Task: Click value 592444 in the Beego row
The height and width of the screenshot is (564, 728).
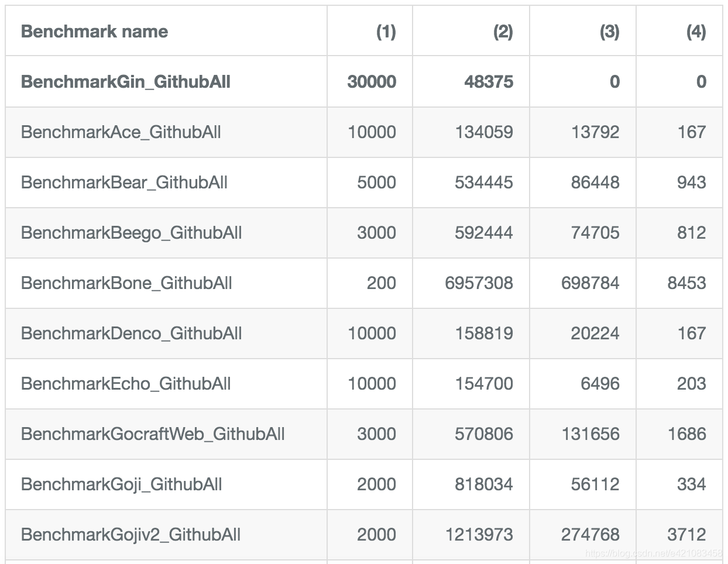Action: click(484, 233)
